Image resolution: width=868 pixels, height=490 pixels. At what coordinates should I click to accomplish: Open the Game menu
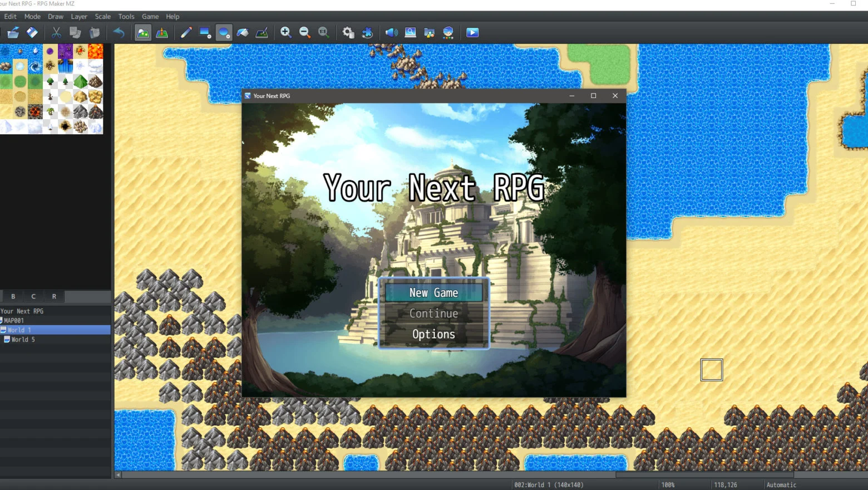coord(150,17)
